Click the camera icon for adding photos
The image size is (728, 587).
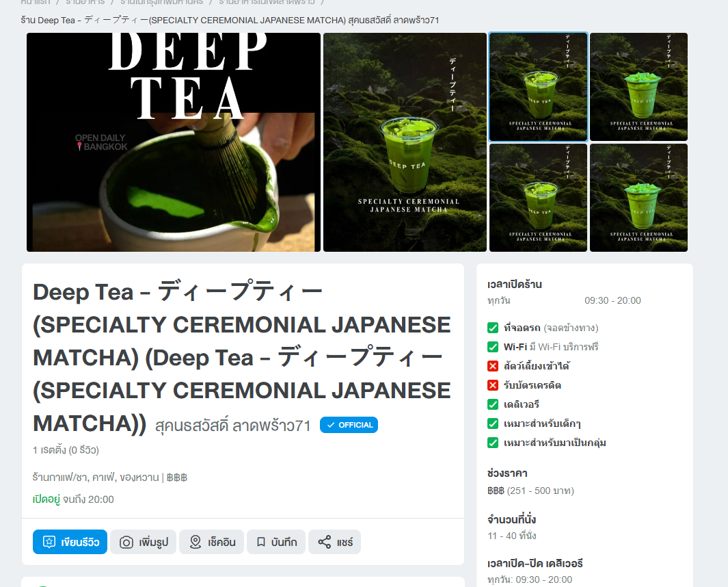[x=126, y=542]
